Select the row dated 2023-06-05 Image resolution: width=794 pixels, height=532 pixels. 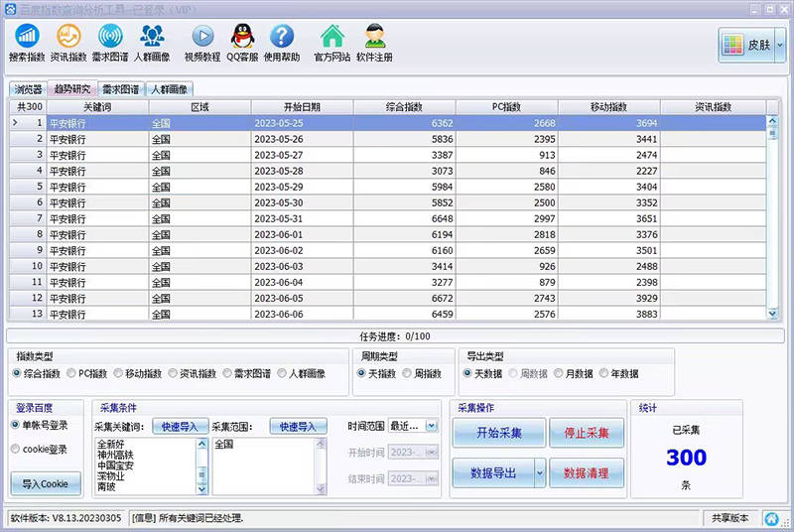[x=388, y=298]
